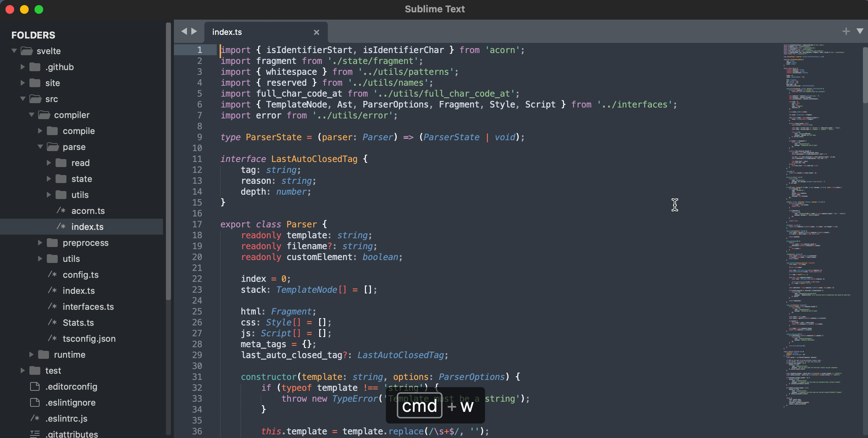The width and height of the screenshot is (868, 438).
Task: Expand the compile folder arrow
Action: click(40, 131)
